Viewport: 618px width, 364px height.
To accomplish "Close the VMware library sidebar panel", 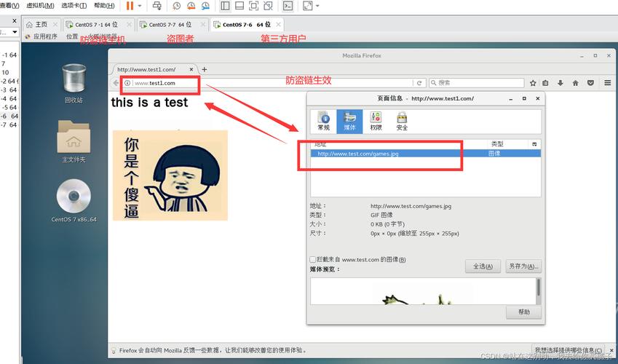I will coord(15,20).
